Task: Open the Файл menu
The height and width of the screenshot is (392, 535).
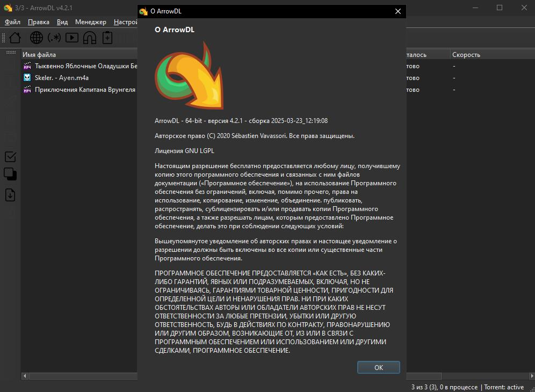Action: [13, 22]
